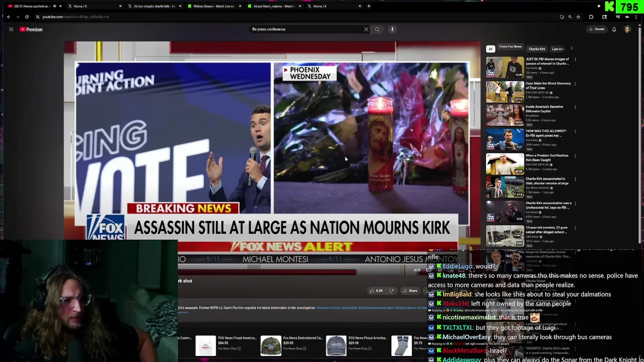644x362 pixels.
Task: Open 'Cops Make the Worst Discovery' video title
Action: point(548,85)
